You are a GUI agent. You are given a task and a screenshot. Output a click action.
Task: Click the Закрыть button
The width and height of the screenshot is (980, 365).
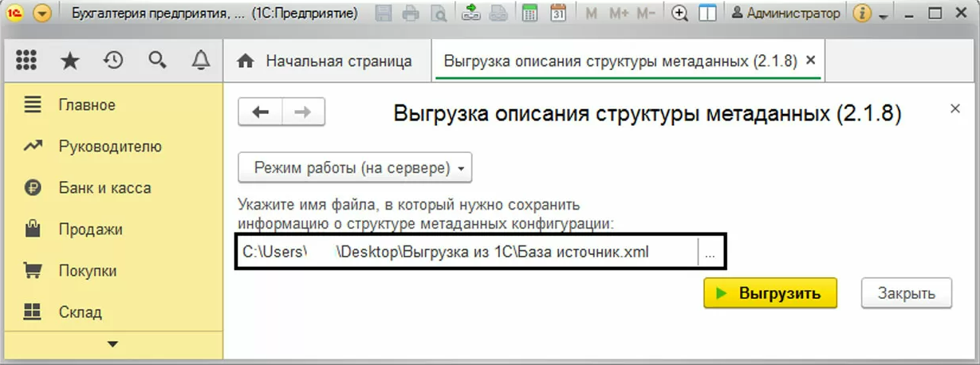tap(906, 293)
